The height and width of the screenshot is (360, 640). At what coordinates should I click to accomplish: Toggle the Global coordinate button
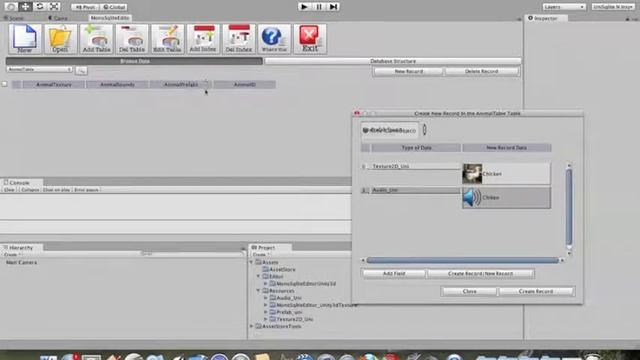[113, 7]
